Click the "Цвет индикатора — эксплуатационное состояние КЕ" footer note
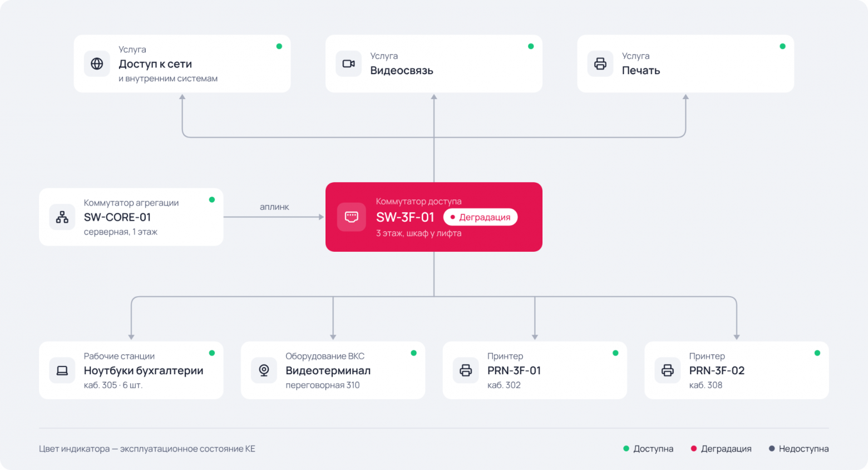 coord(147,449)
